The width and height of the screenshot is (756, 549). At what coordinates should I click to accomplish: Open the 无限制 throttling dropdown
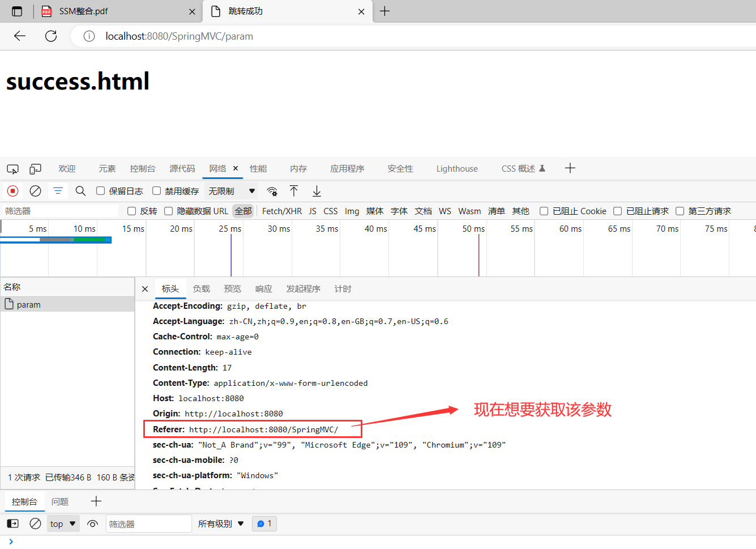click(x=232, y=191)
